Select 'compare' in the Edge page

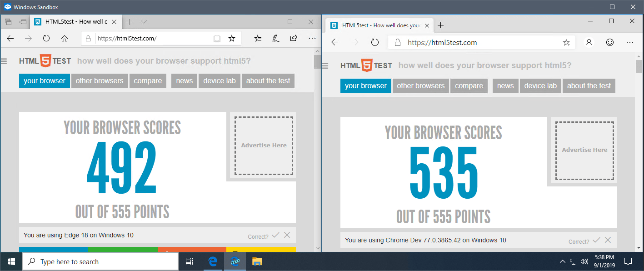(148, 81)
